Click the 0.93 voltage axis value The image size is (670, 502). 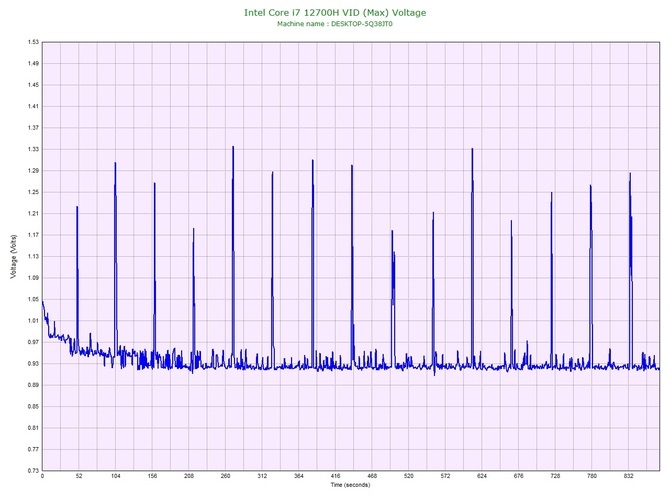pyautogui.click(x=33, y=364)
